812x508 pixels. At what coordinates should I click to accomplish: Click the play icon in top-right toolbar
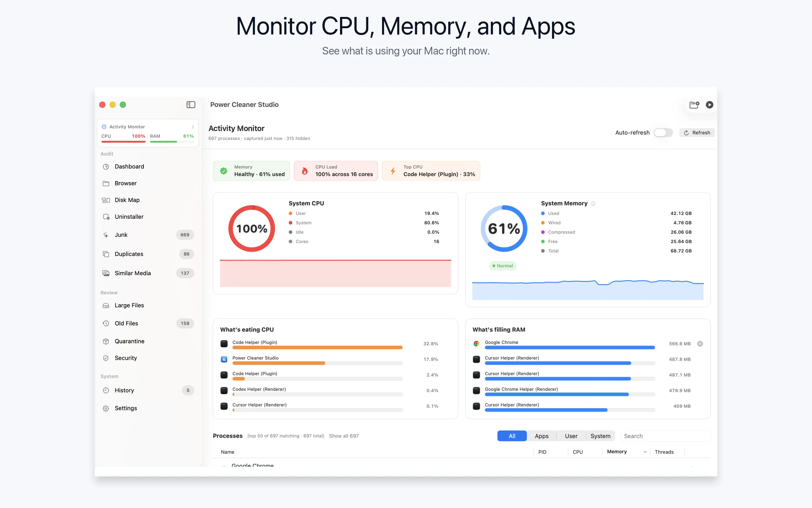tap(709, 105)
